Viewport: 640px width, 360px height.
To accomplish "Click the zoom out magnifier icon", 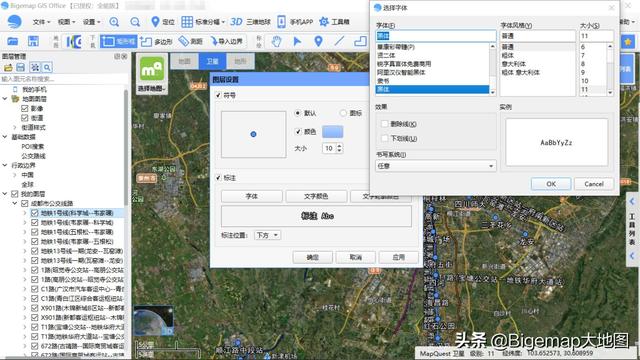I will (x=135, y=22).
